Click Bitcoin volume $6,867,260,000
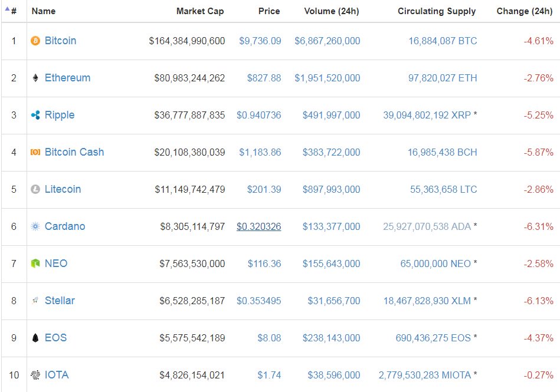This screenshot has width=560, height=392. tap(327, 41)
